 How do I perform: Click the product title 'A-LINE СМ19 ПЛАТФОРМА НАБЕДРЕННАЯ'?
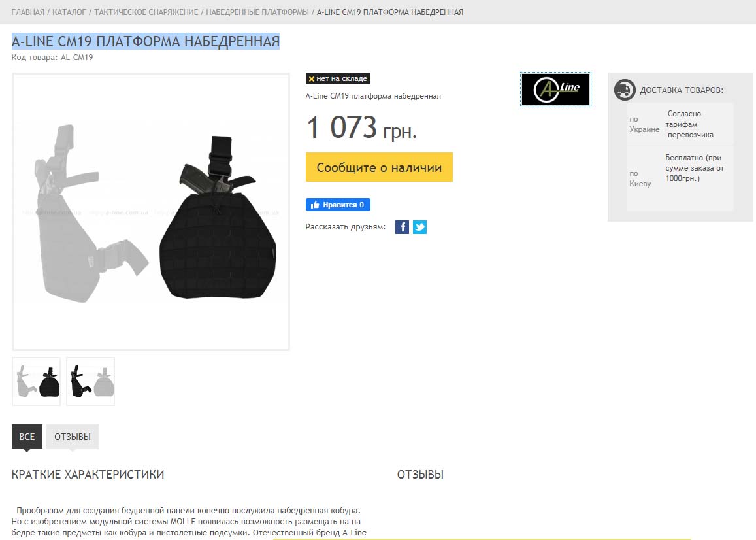pyautogui.click(x=146, y=41)
